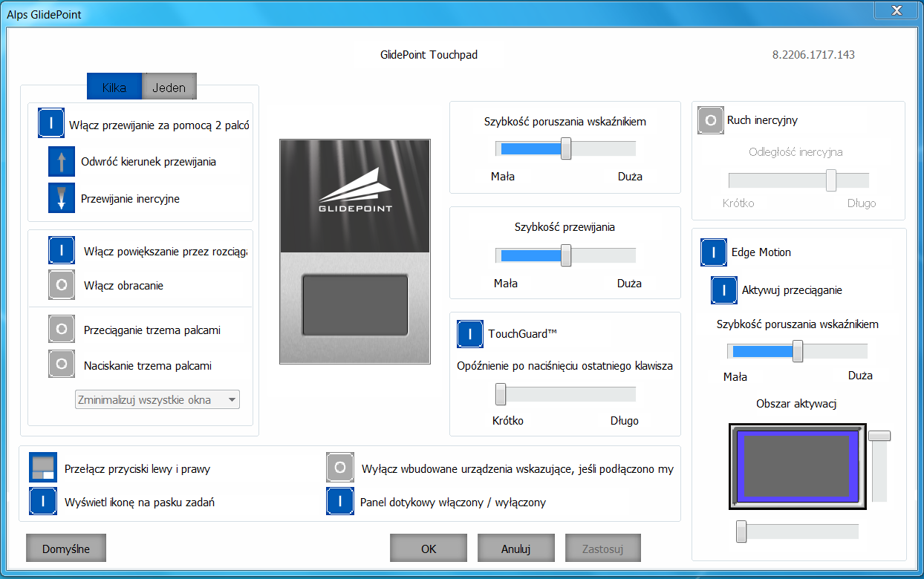
Task: Toggle two-finger scrolling switch
Action: 51,123
